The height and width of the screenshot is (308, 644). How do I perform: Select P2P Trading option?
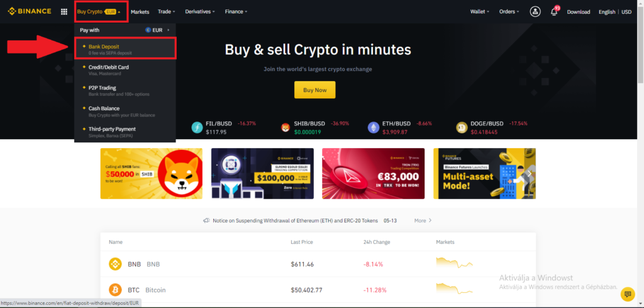(125, 91)
